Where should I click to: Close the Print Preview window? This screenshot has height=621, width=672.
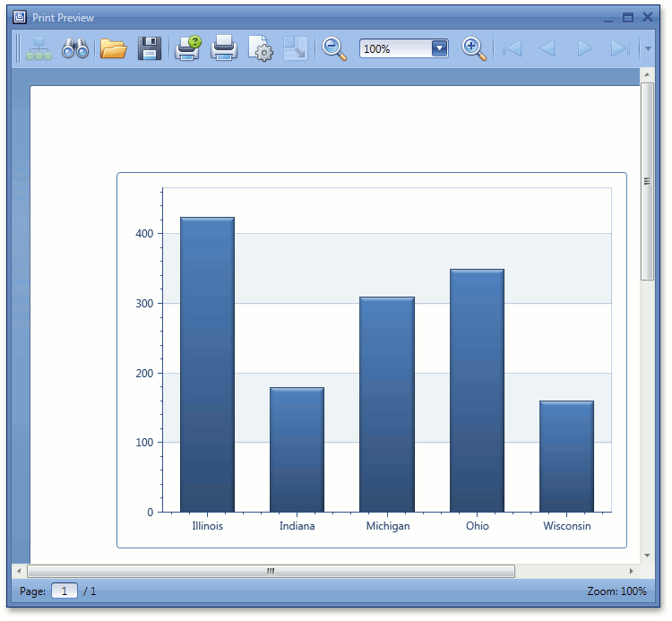648,17
